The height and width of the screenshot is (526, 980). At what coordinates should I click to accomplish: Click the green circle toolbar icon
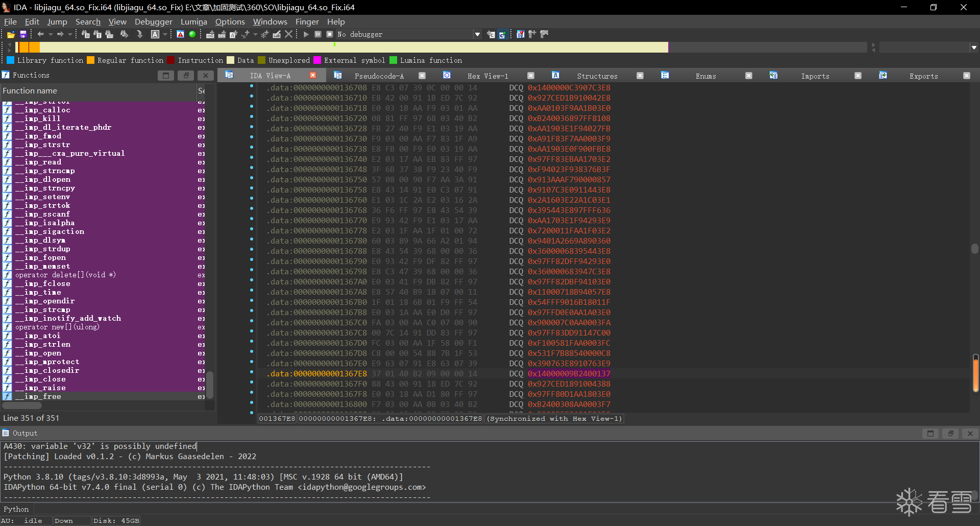[x=192, y=34]
